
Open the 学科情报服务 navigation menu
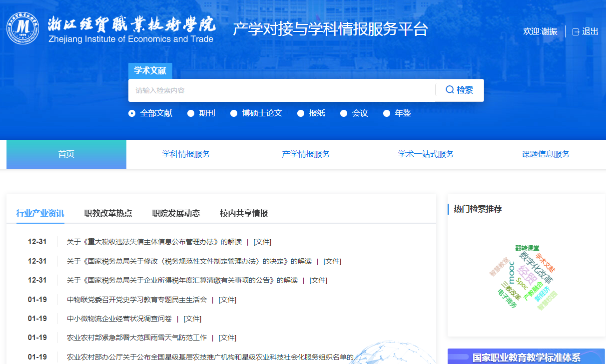(x=186, y=154)
